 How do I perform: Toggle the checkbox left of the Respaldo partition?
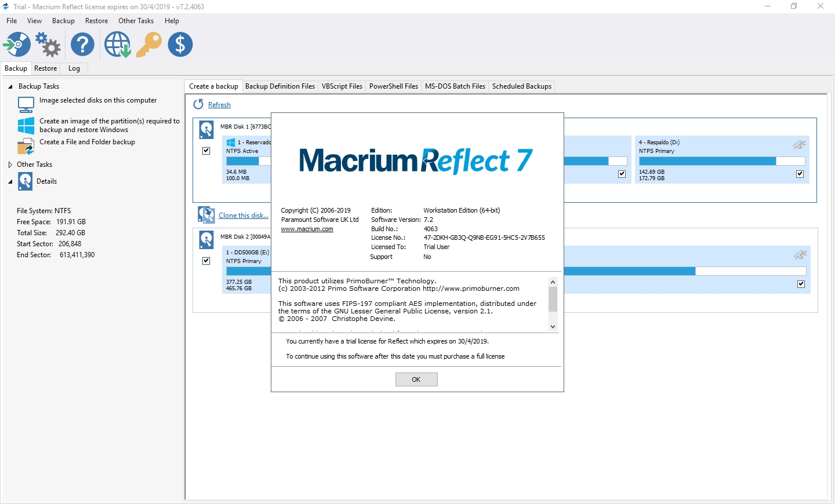(622, 174)
